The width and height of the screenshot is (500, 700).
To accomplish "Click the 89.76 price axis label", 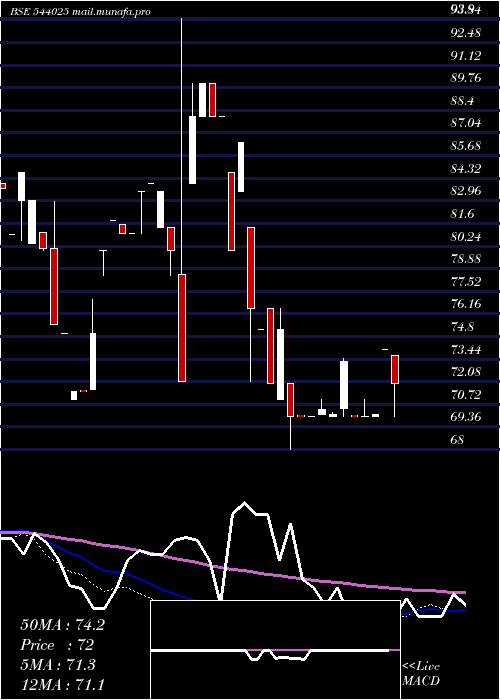I will tap(466, 78).
